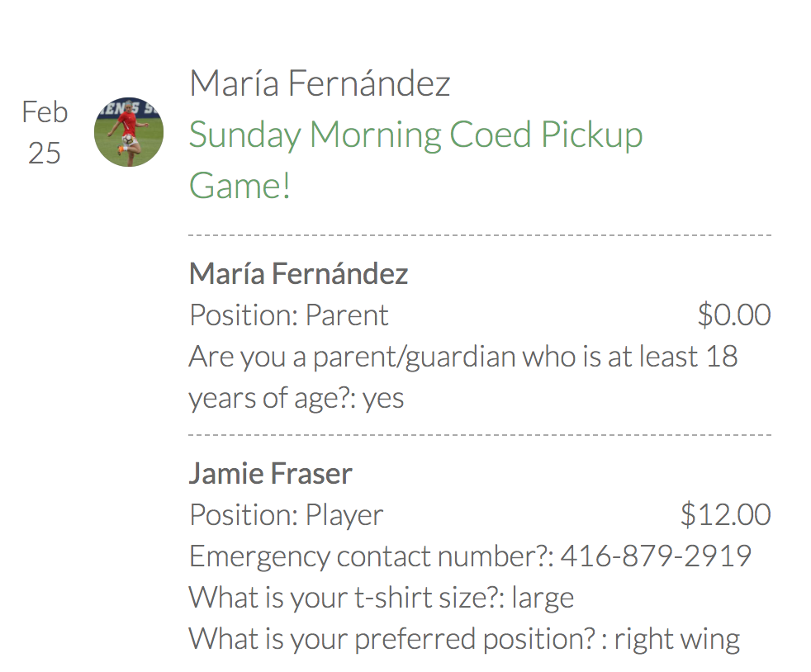Viewport: 811px width, 672px height.
Task: Click the dashed divider below the game title
Action: tap(479, 235)
